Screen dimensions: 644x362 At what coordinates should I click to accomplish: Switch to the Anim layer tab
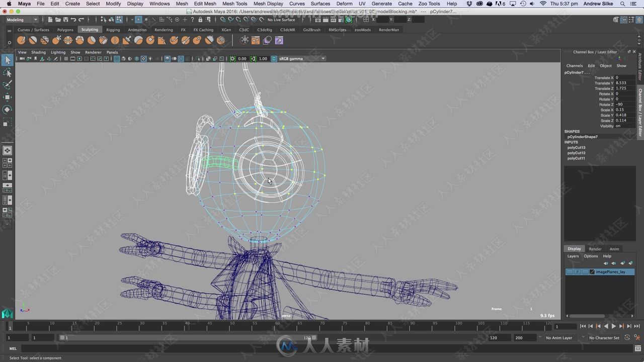[x=614, y=249]
